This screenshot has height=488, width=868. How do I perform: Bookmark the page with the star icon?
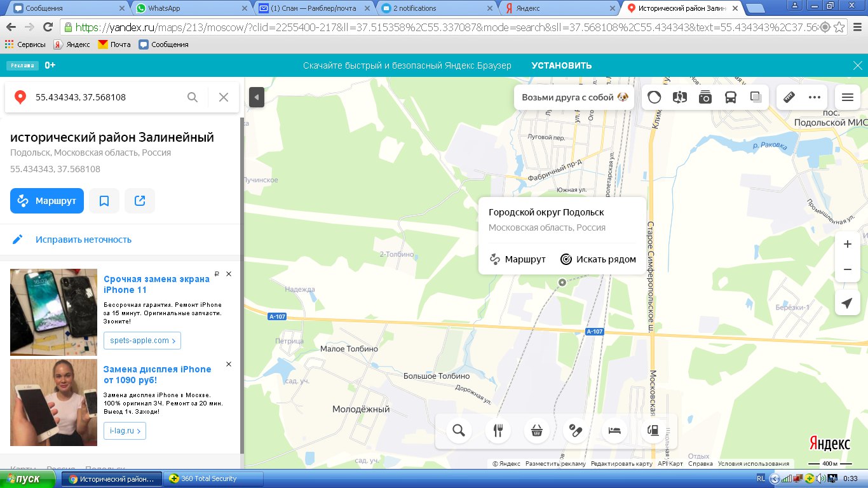point(839,27)
